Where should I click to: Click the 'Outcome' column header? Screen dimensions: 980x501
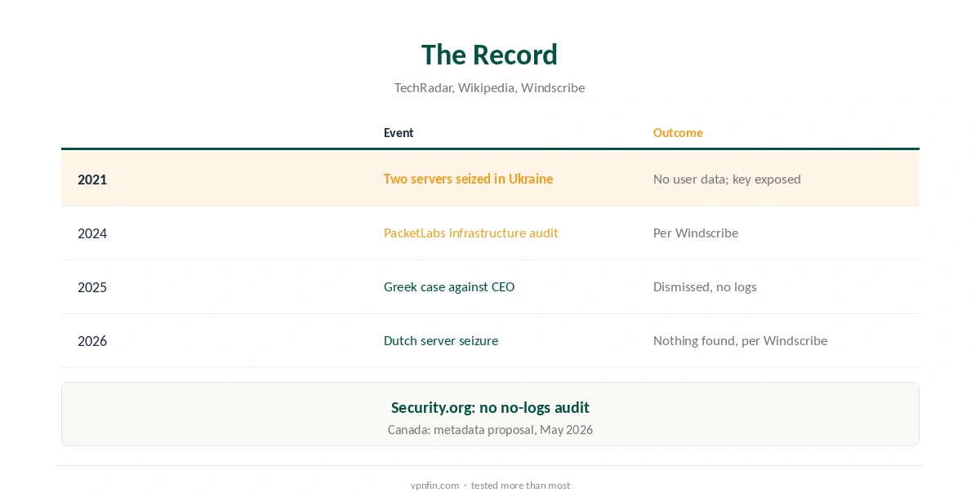click(x=678, y=133)
